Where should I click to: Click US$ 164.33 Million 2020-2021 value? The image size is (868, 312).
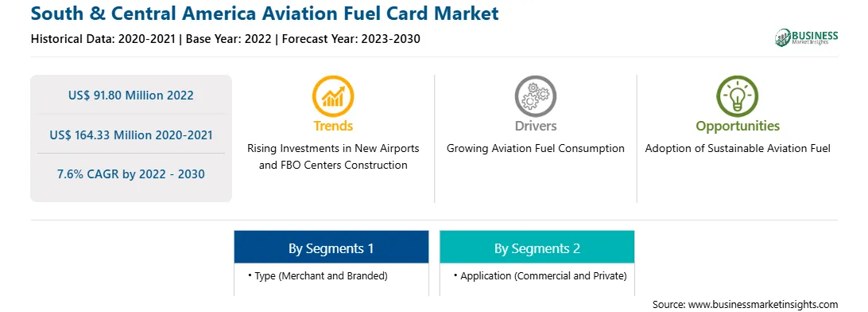tap(131, 135)
